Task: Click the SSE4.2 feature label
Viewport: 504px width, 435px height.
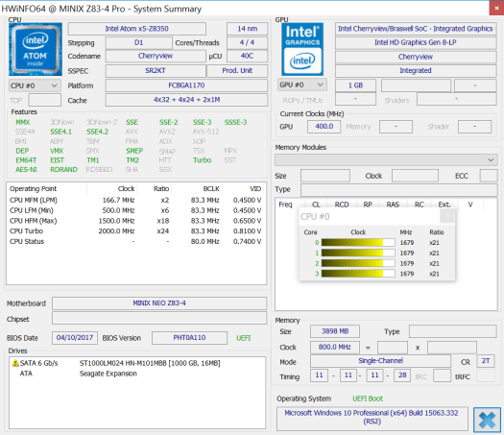Action: click(x=97, y=132)
